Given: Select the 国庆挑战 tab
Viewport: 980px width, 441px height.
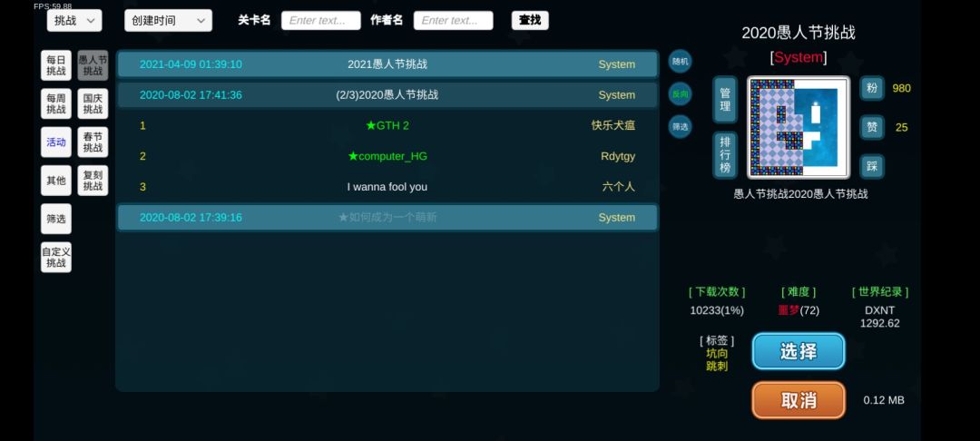Looking at the screenshot, I should coord(93,103).
